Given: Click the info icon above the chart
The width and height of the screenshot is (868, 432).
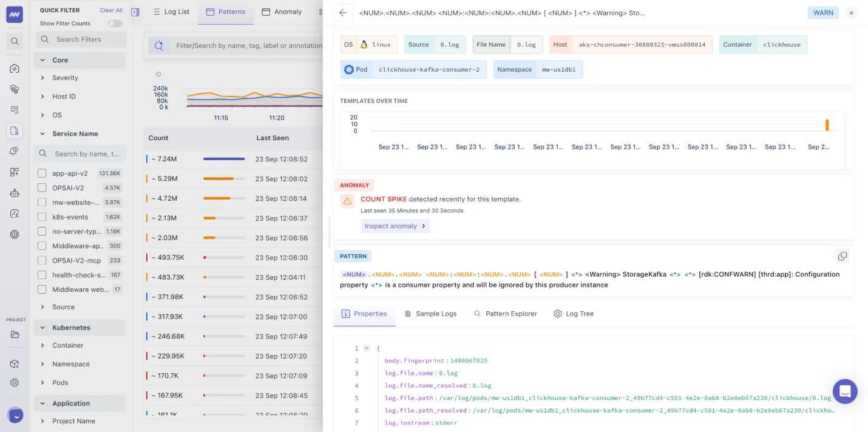Looking at the screenshot, I should click(x=158, y=74).
